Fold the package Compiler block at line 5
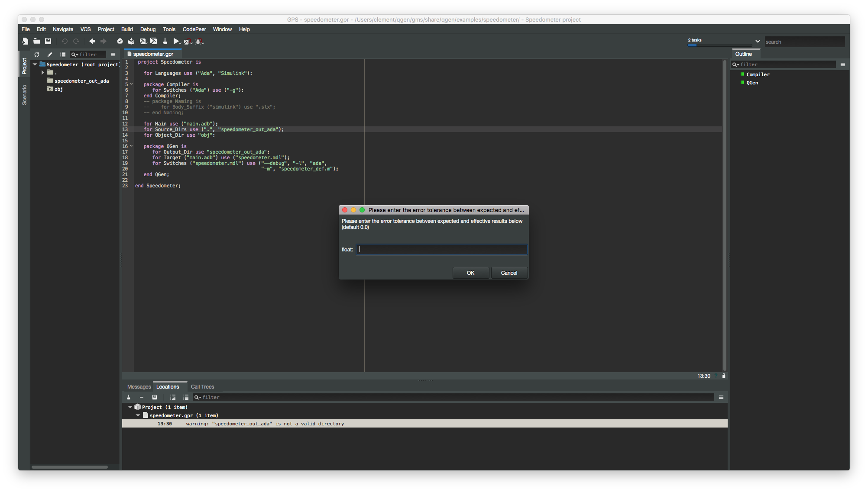Screen dimensions: 868x492 (131, 84)
